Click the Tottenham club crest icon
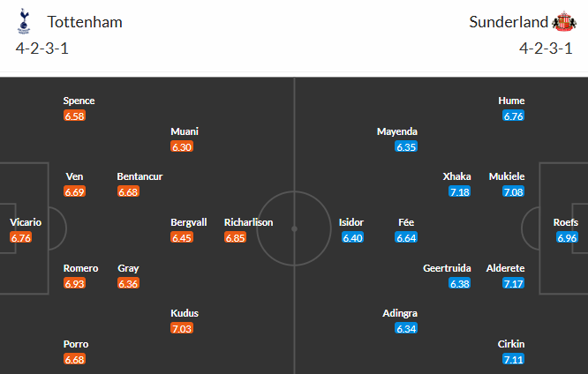 (x=24, y=22)
